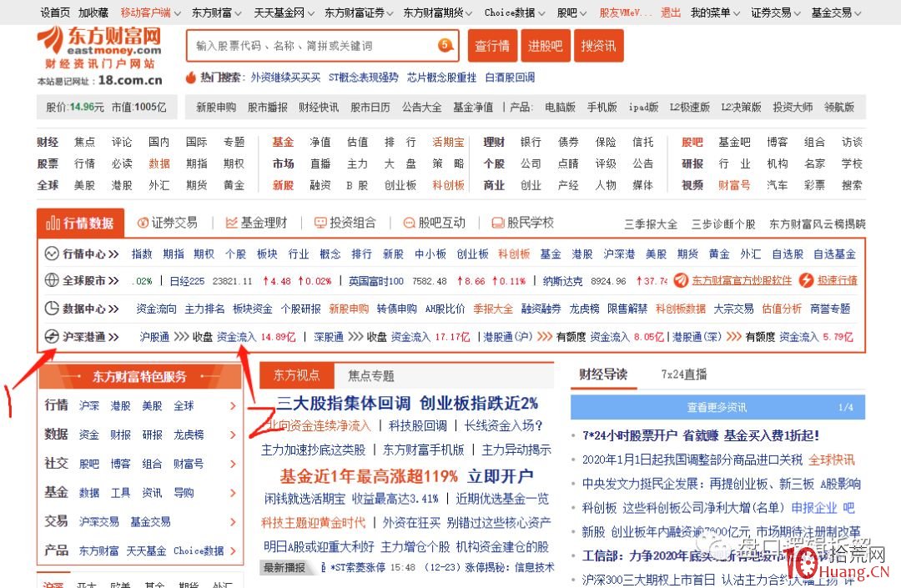Screen dimensions: 901x588
Task: Click 查看更多资讯 banner
Action: [717, 407]
